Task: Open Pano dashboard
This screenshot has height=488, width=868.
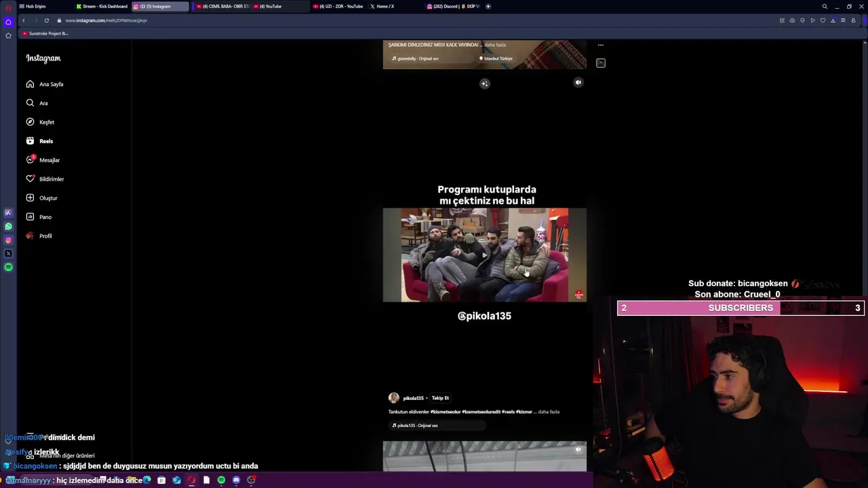Action: 39,217
